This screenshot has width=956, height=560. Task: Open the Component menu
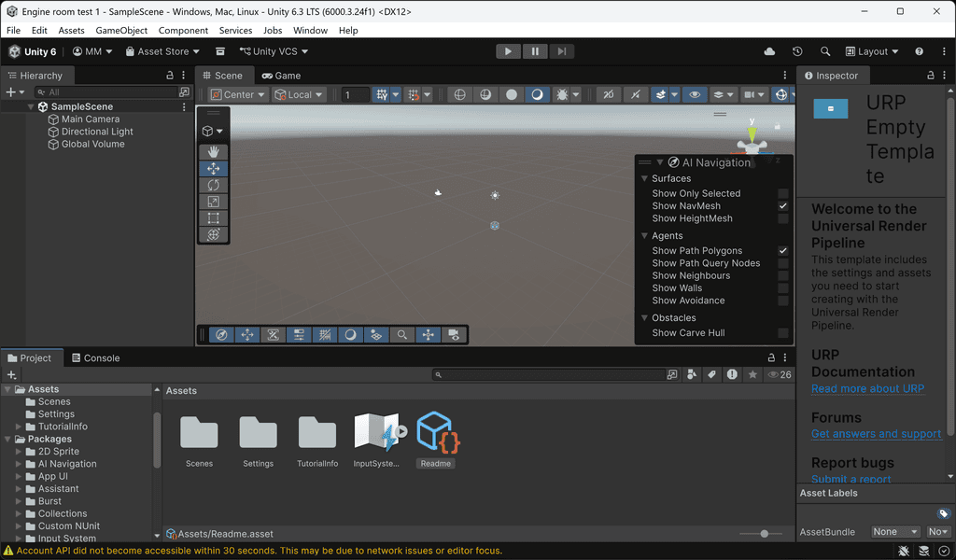click(183, 31)
